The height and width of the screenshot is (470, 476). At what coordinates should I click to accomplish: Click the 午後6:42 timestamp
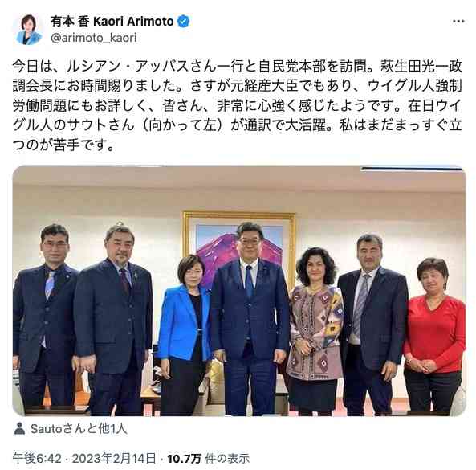point(37,458)
